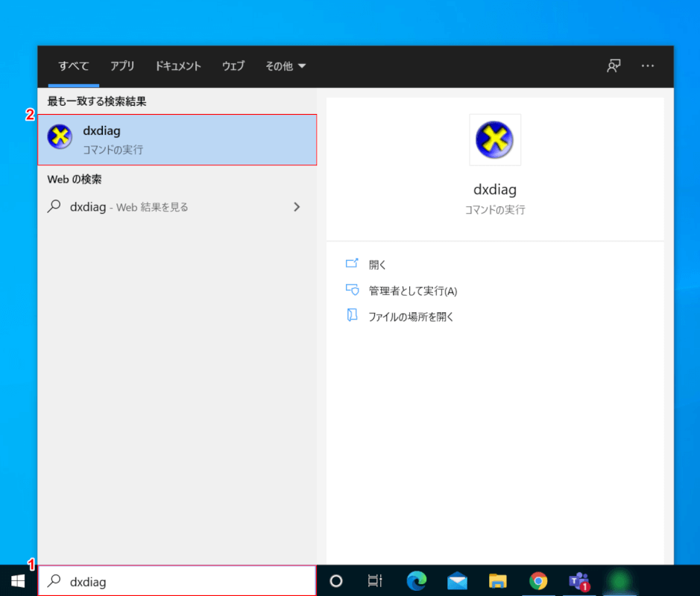Choose 管理者として実行(A)
700x596 pixels.
click(x=413, y=291)
